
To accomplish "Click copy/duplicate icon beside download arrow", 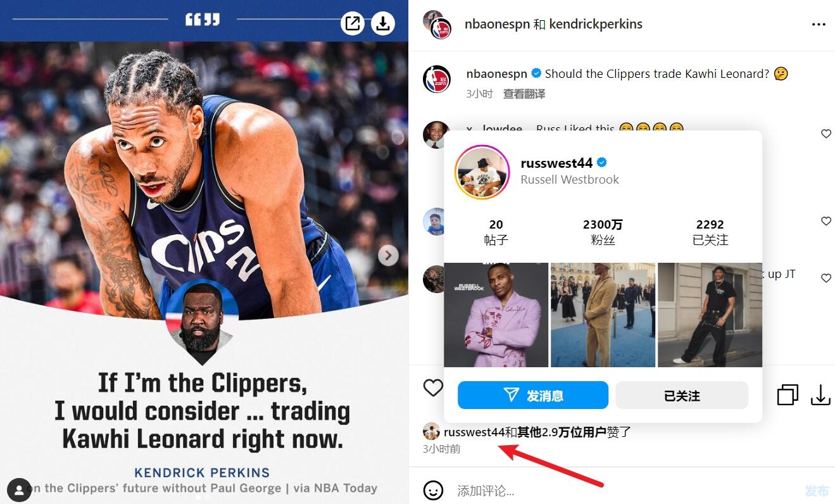I will click(x=788, y=395).
